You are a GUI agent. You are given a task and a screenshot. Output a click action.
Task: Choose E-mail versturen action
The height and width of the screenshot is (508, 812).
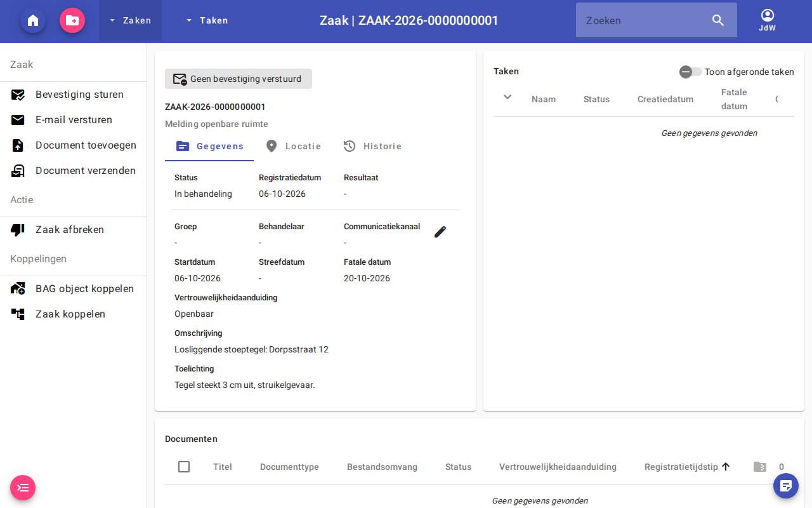tap(74, 120)
